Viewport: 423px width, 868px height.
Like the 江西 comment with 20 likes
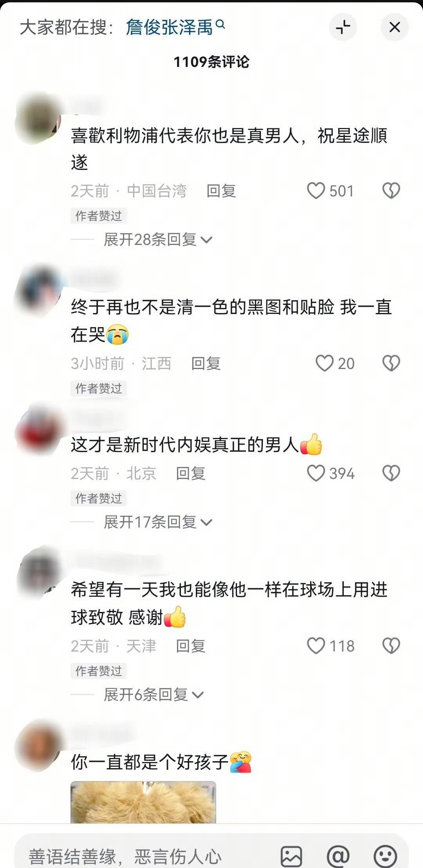click(325, 363)
